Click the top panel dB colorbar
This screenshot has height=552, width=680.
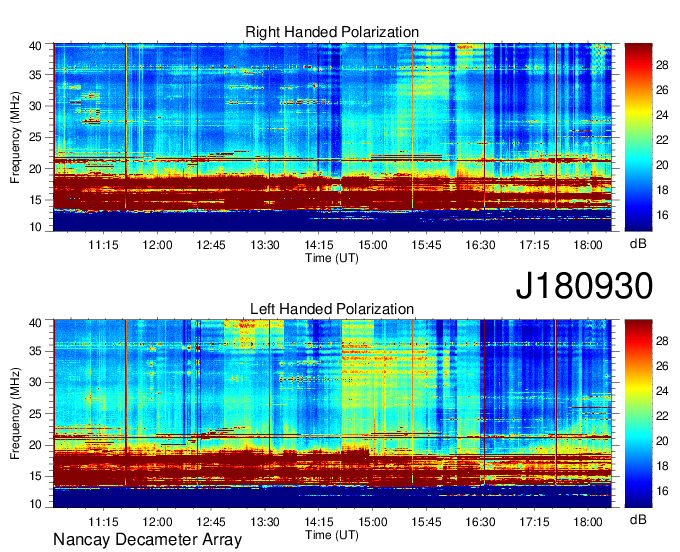638,137
